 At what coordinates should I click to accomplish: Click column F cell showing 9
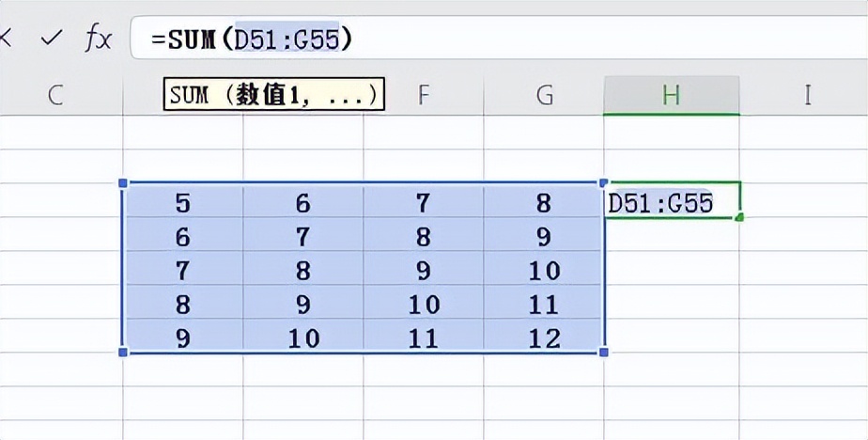424,270
